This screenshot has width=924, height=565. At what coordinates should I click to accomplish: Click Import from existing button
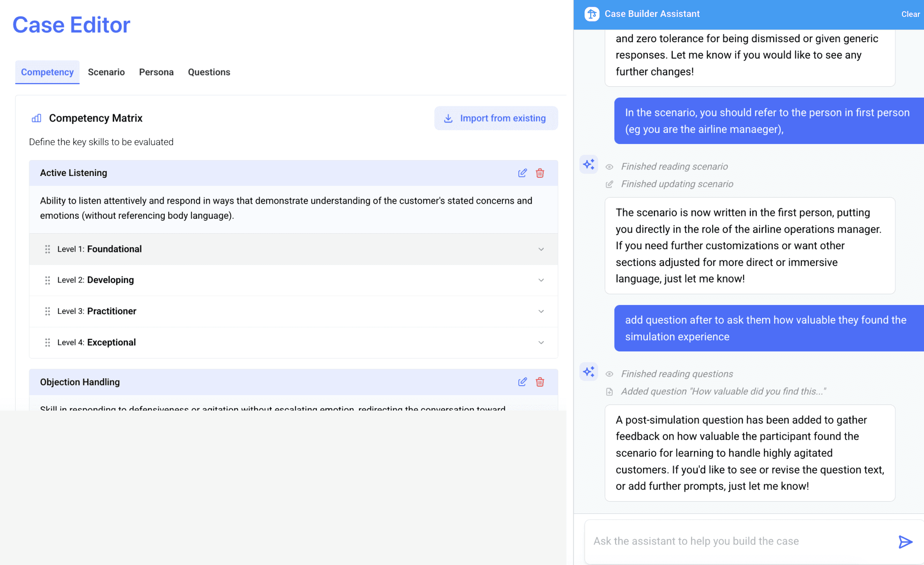(x=496, y=118)
